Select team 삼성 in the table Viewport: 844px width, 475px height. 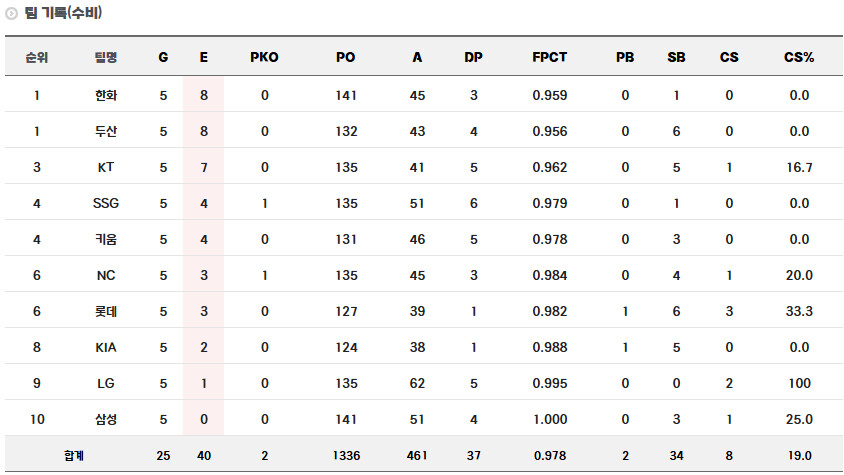[x=106, y=419]
